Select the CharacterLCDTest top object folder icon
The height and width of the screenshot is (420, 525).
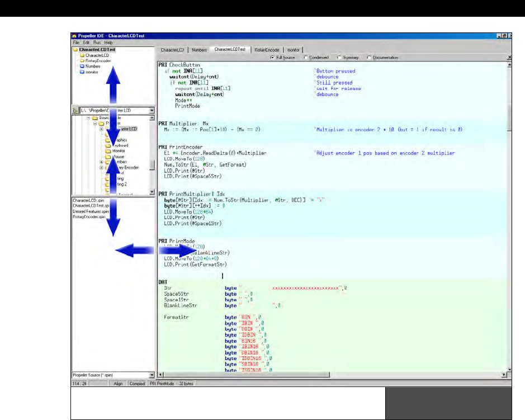pos(75,50)
